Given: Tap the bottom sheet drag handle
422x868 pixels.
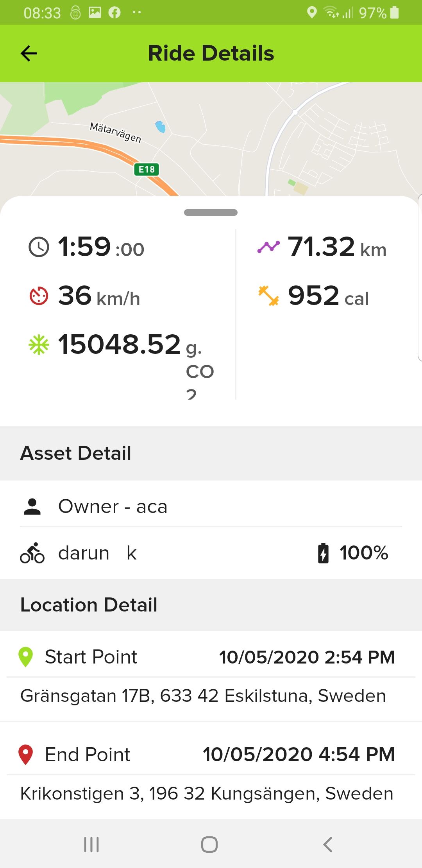Looking at the screenshot, I should pos(211,212).
